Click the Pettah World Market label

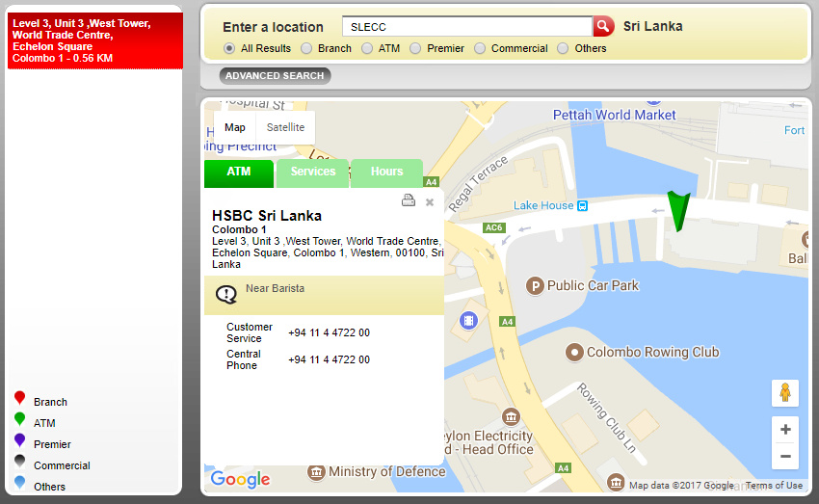[615, 115]
